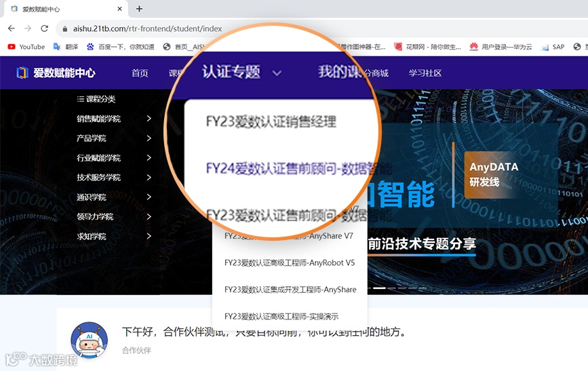
Task: Select the 技术服务学院 category
Action: tap(98, 178)
